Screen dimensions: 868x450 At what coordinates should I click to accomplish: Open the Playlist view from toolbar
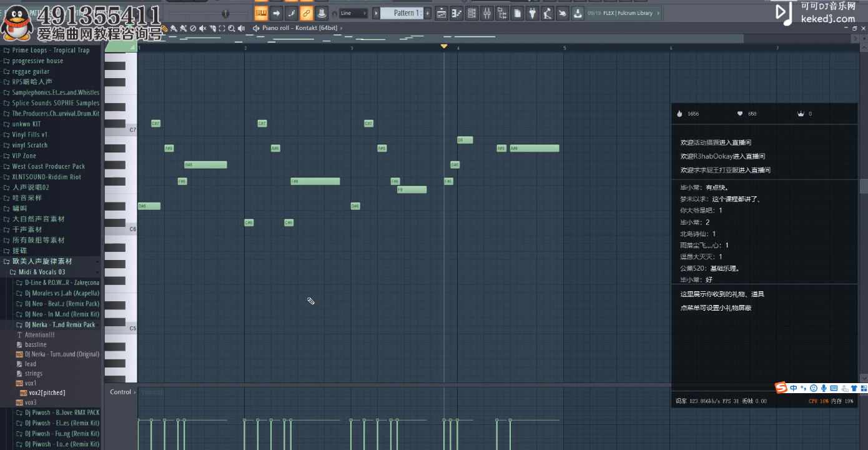coord(441,13)
